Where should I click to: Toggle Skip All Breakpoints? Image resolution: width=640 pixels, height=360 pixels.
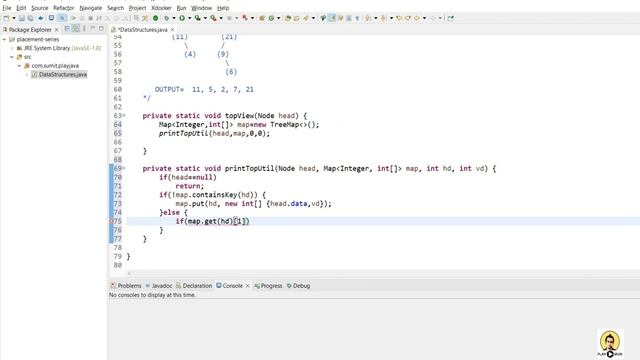(62, 18)
